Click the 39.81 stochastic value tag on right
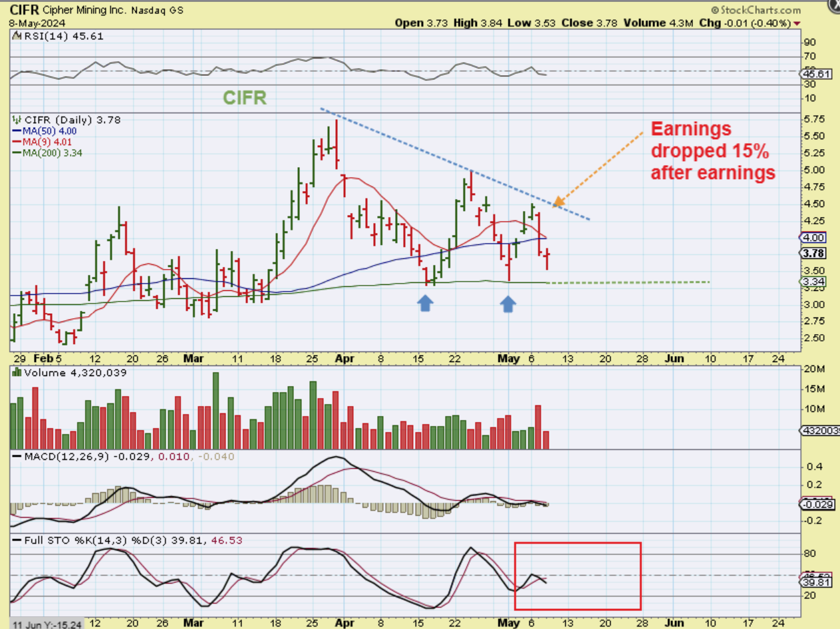The image size is (840, 629). click(x=815, y=583)
